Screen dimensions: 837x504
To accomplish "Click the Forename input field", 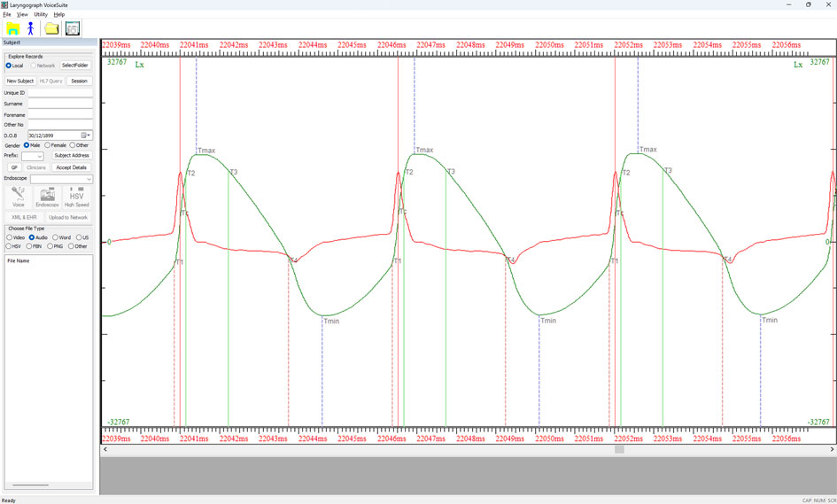I will coord(60,115).
